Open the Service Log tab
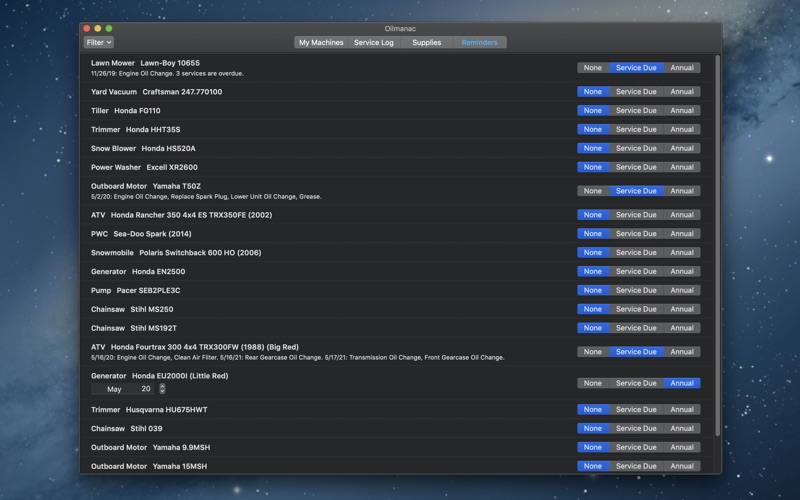Viewport: 800px width, 500px height. (374, 42)
